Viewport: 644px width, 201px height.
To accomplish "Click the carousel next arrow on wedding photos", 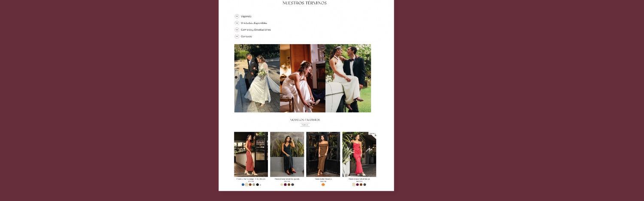I will (x=369, y=78).
